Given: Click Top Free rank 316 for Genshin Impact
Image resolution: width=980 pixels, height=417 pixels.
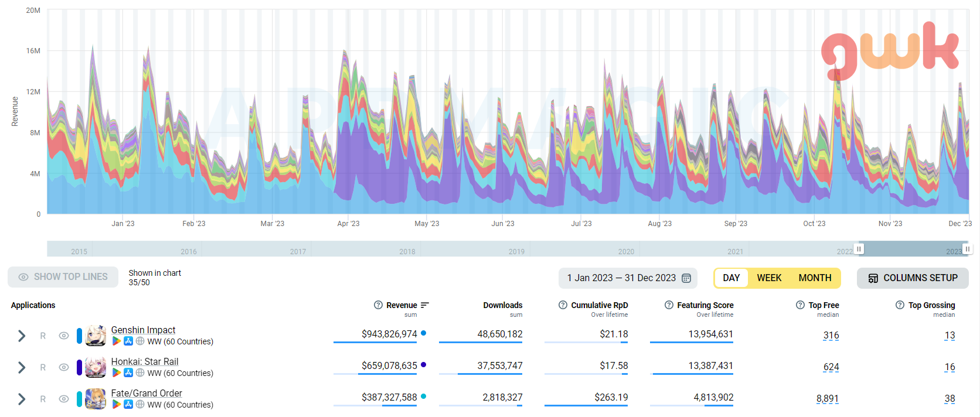Looking at the screenshot, I should pyautogui.click(x=831, y=336).
